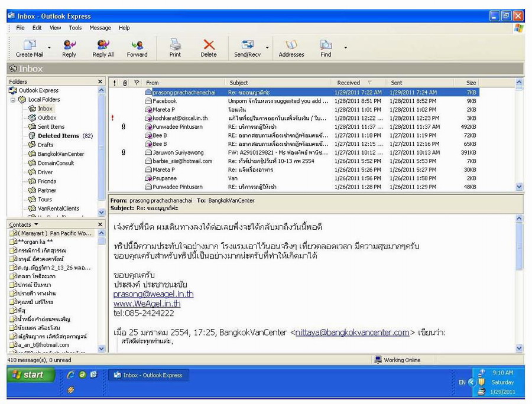Sort messages by the flag column header
The width and height of the screenshot is (532, 404).
click(x=137, y=83)
